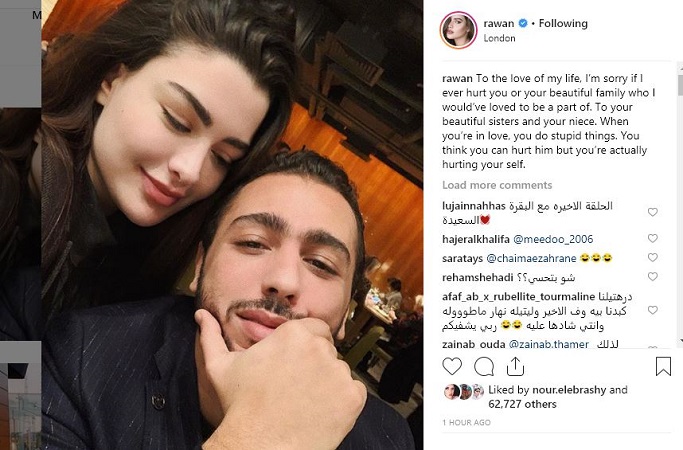Open mention @chaimaezahrane
Image resolution: width=683 pixels, height=450 pixels.
[x=531, y=258]
